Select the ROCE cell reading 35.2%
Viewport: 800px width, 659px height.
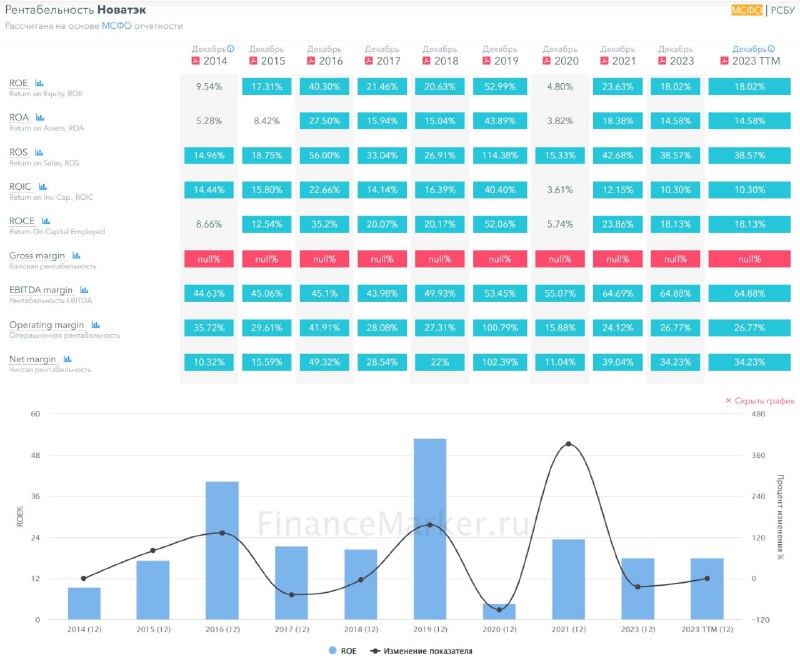click(x=324, y=224)
